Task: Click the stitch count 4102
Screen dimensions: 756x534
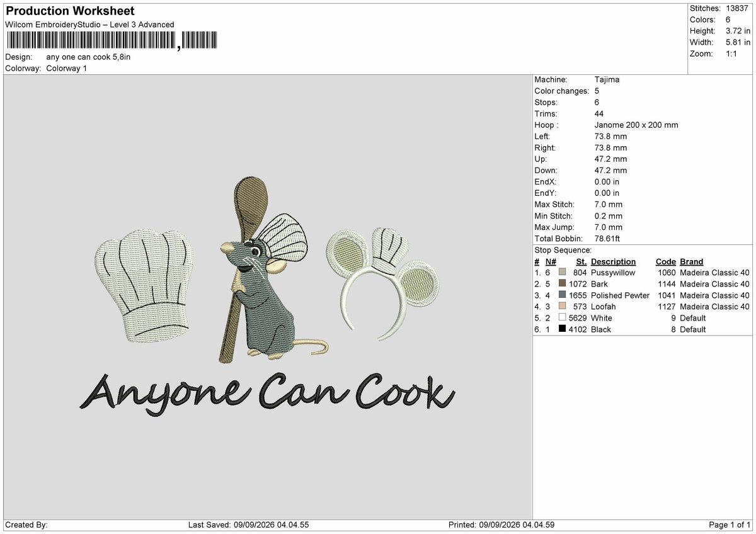Action: (x=578, y=329)
